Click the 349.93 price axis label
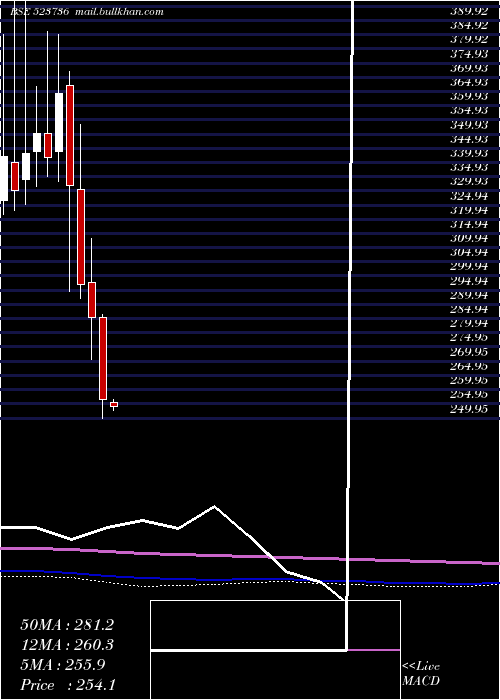Image resolution: width=500 pixels, height=700 pixels. click(x=469, y=125)
